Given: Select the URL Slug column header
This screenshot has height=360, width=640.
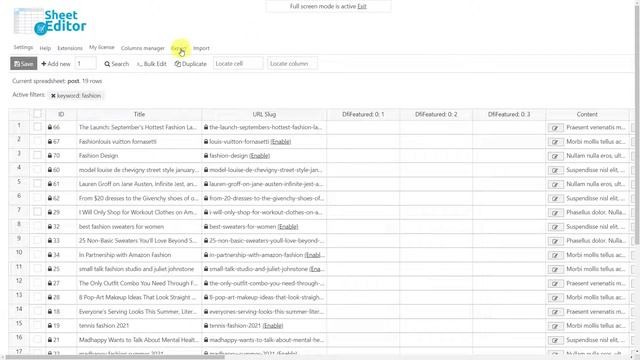Looking at the screenshot, I should pos(264,114).
